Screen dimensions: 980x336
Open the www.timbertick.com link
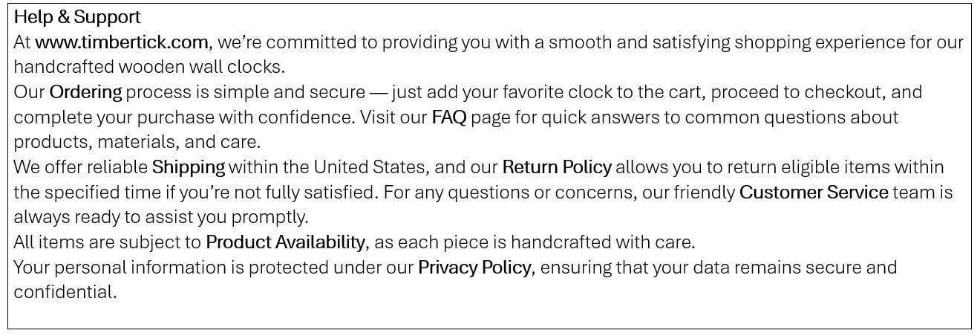[122, 42]
